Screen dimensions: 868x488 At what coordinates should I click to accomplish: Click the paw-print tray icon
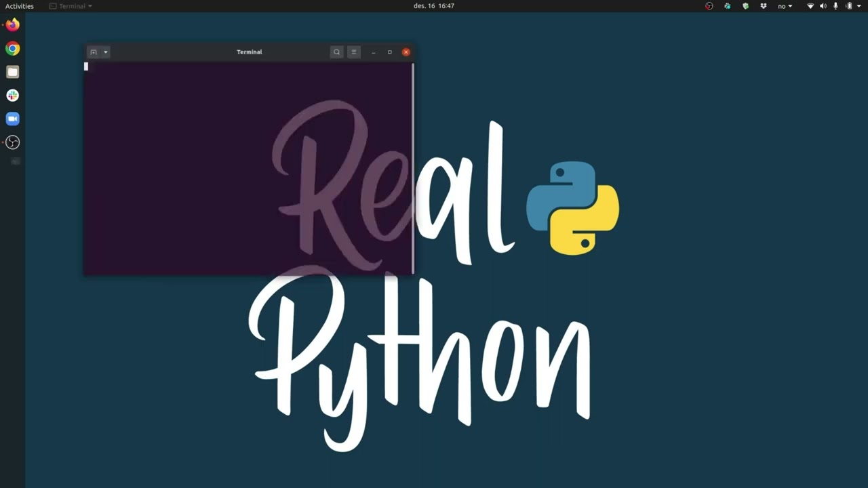728,6
